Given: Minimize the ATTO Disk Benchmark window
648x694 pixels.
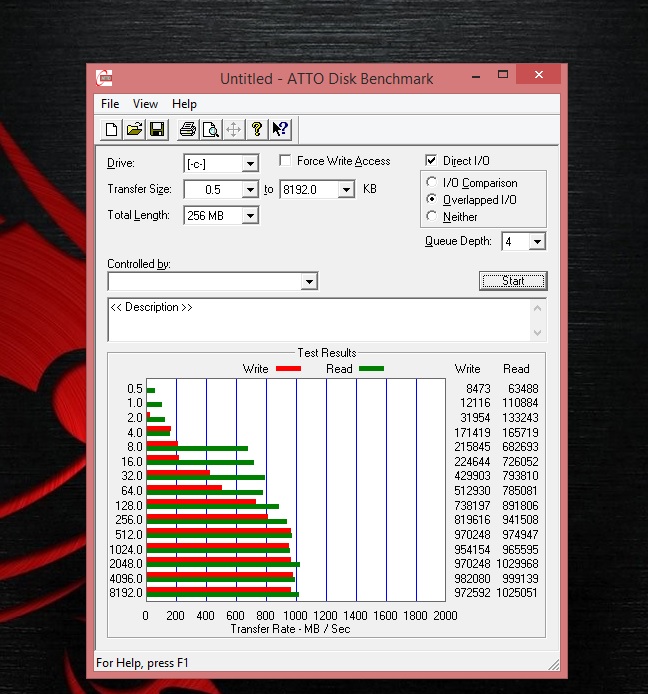Looking at the screenshot, I should coord(476,76).
